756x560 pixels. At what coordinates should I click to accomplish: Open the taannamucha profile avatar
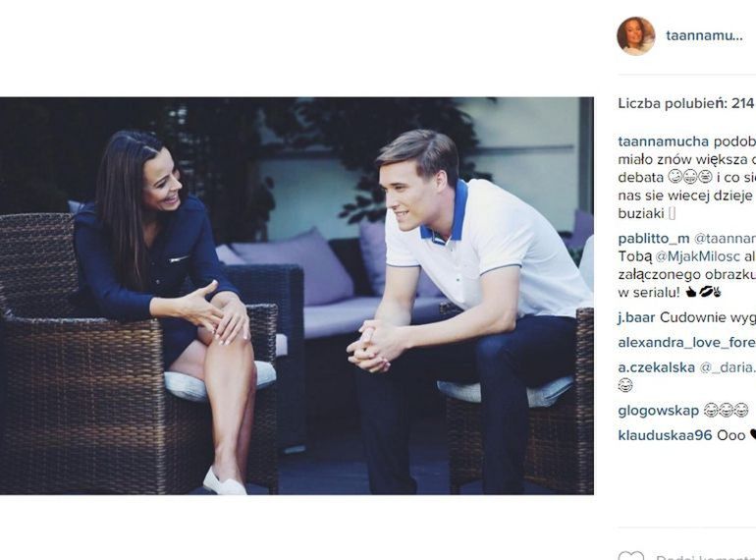tap(636, 36)
